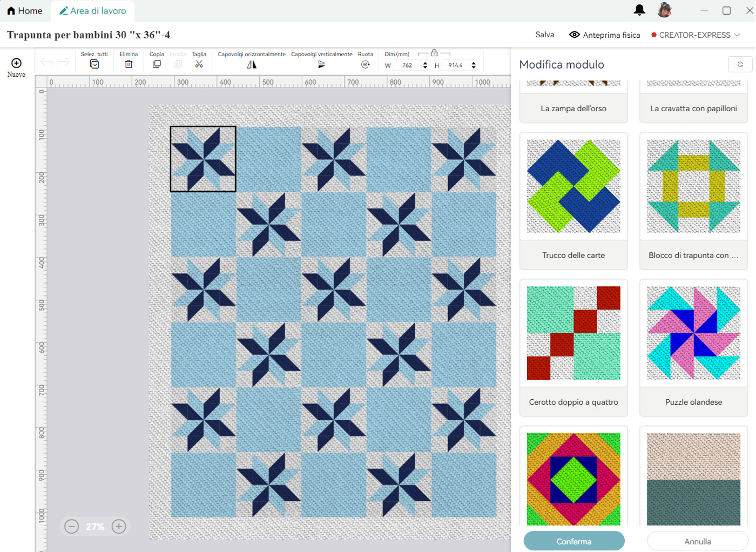Click the Capovolgi verticalmente icon
Viewport: 756px width, 552px height.
coord(321,64)
